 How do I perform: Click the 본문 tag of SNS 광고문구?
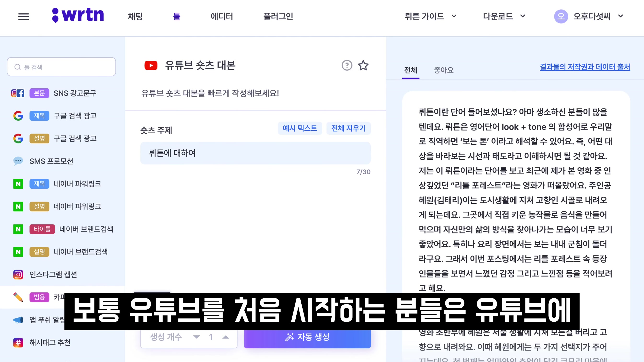pyautogui.click(x=39, y=93)
